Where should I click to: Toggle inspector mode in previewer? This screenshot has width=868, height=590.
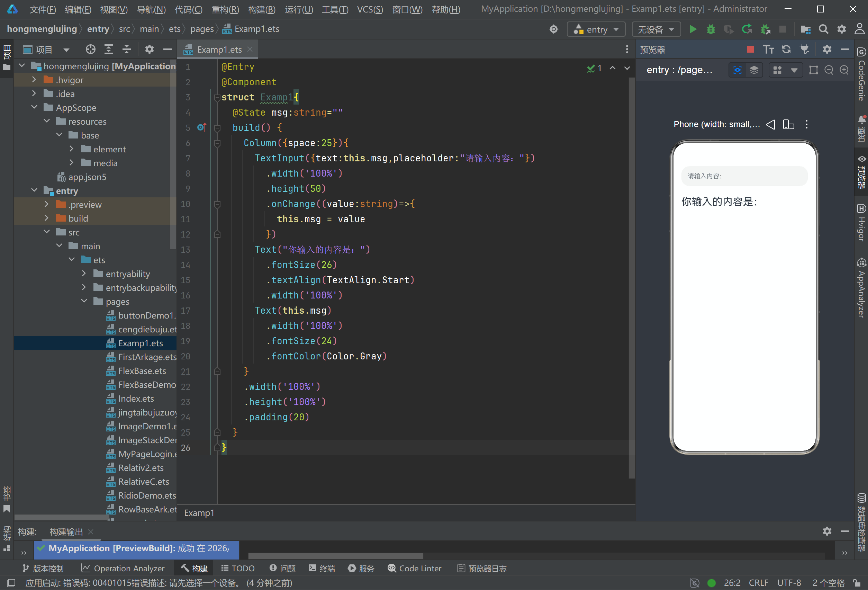[737, 70]
